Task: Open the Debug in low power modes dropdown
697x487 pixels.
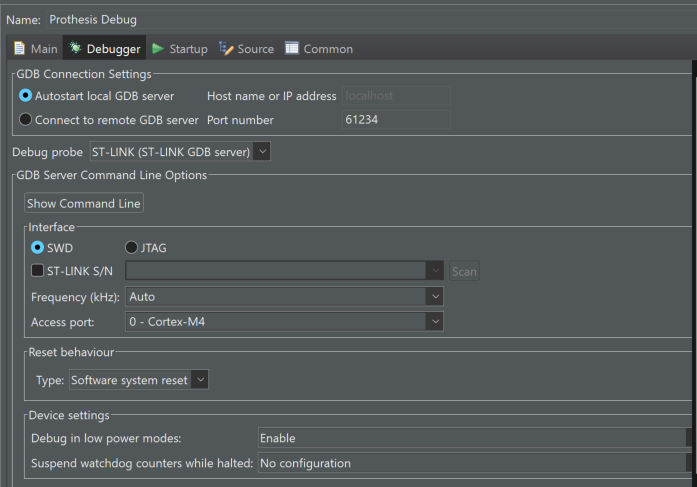Action: click(472, 438)
